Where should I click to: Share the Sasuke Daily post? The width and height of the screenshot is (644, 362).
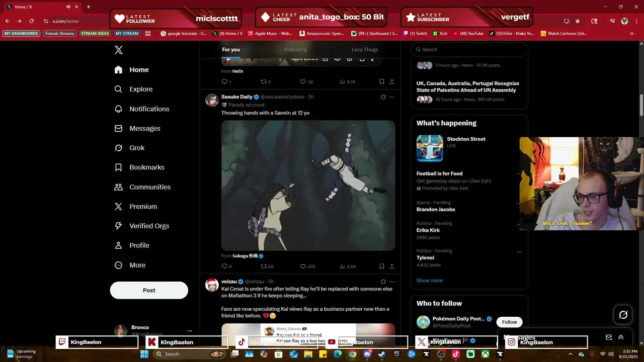click(x=392, y=266)
